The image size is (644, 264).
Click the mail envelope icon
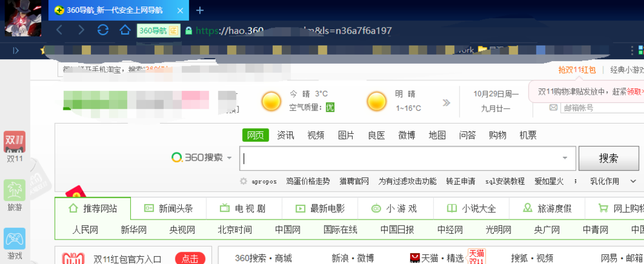click(x=553, y=108)
